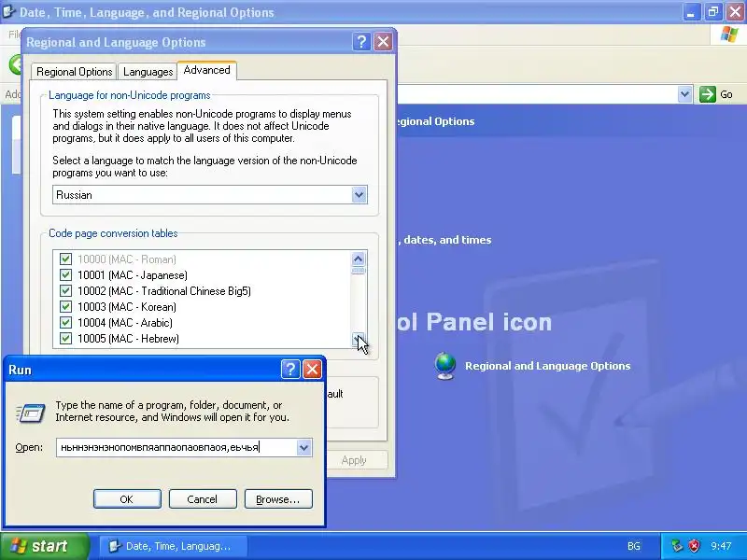Click the code page list scroll down arrow
The image size is (747, 560).
359,340
